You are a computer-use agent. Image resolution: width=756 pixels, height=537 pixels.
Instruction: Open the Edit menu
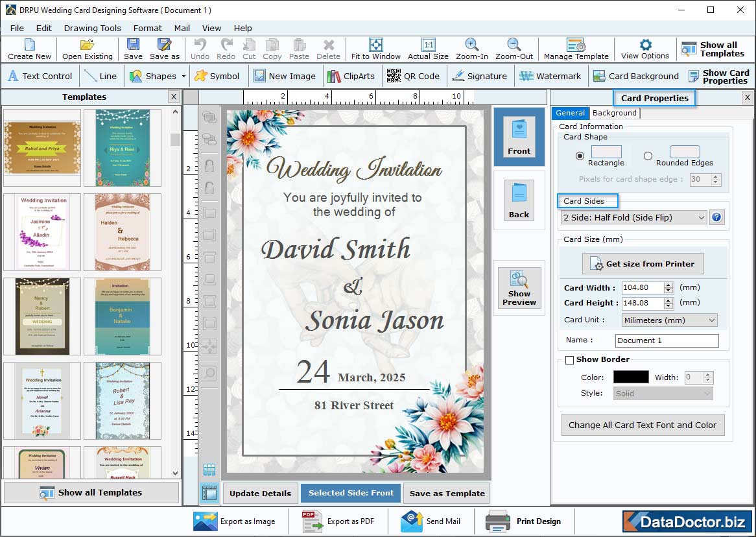tap(44, 28)
